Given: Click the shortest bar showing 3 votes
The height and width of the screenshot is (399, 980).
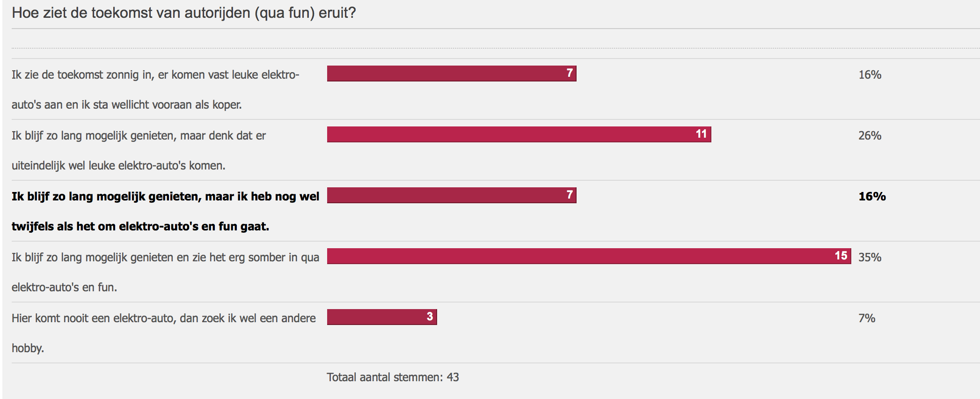Looking at the screenshot, I should tap(382, 317).
